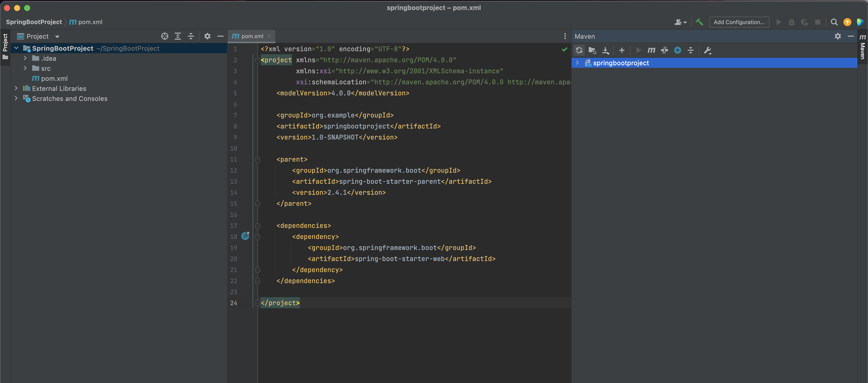
Task: Click Run with Coverage icon
Action: point(805,22)
